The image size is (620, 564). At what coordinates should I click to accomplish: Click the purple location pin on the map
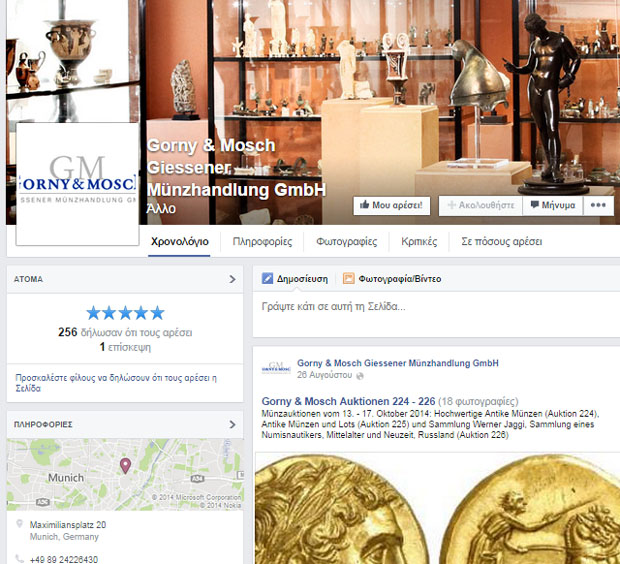(125, 466)
